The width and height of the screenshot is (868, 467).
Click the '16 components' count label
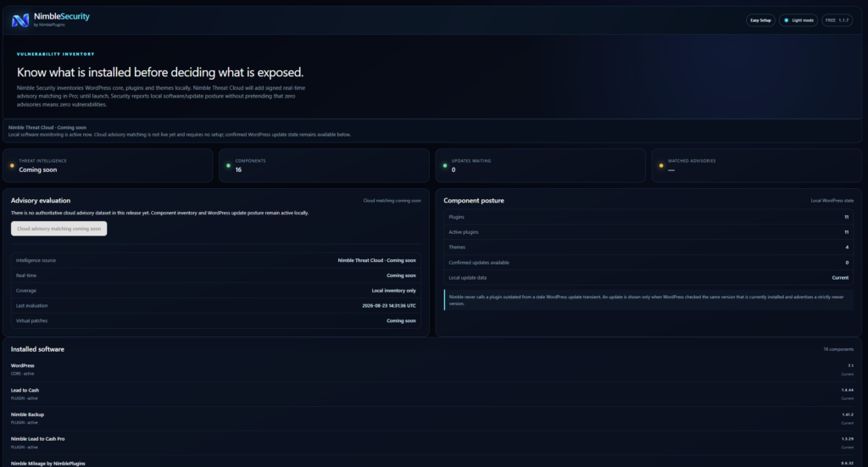838,349
